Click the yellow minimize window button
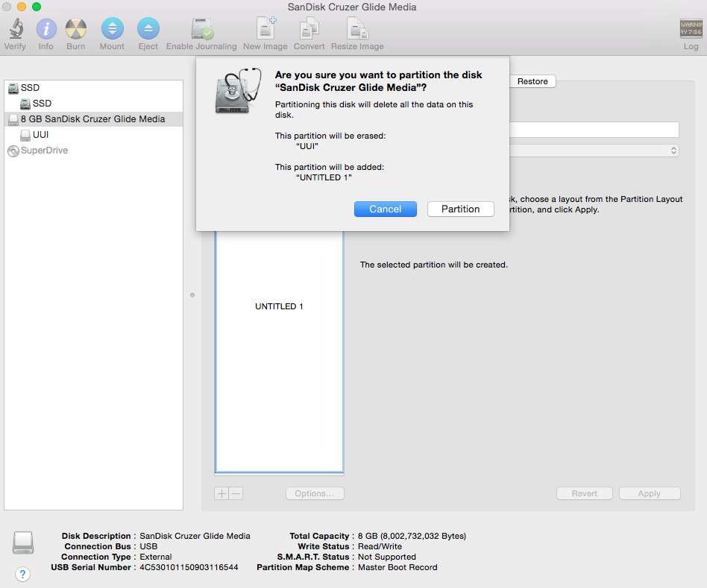 pos(22,7)
